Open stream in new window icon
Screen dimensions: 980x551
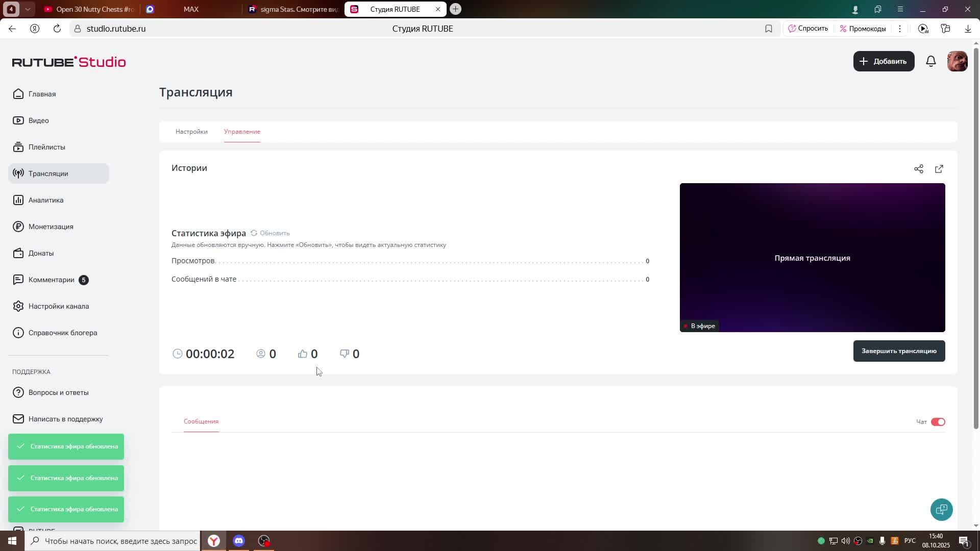(939, 169)
